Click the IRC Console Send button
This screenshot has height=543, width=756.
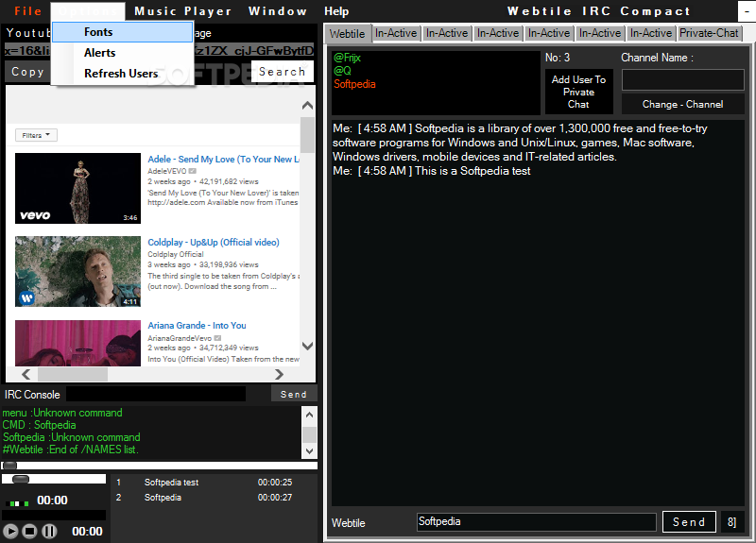point(294,394)
